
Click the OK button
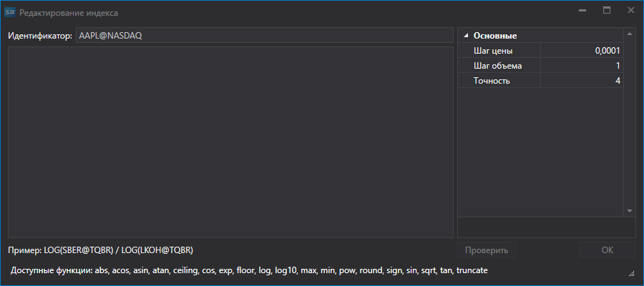point(608,250)
